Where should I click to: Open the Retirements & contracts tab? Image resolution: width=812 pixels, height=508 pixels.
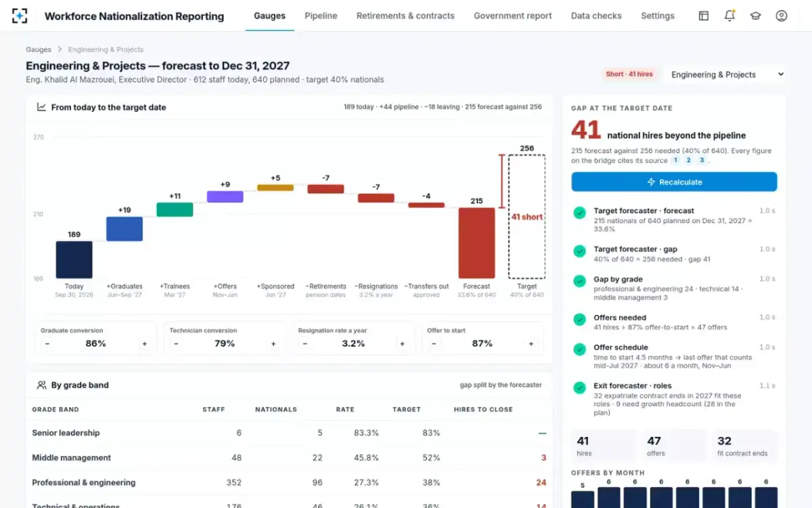pyautogui.click(x=405, y=16)
